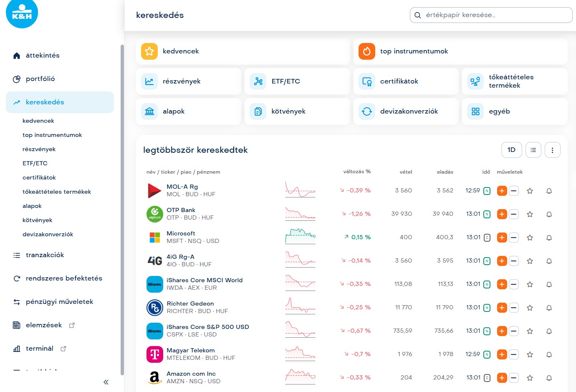Set price alert bell for Microsoft
This screenshot has width=576, height=392.
tap(549, 238)
